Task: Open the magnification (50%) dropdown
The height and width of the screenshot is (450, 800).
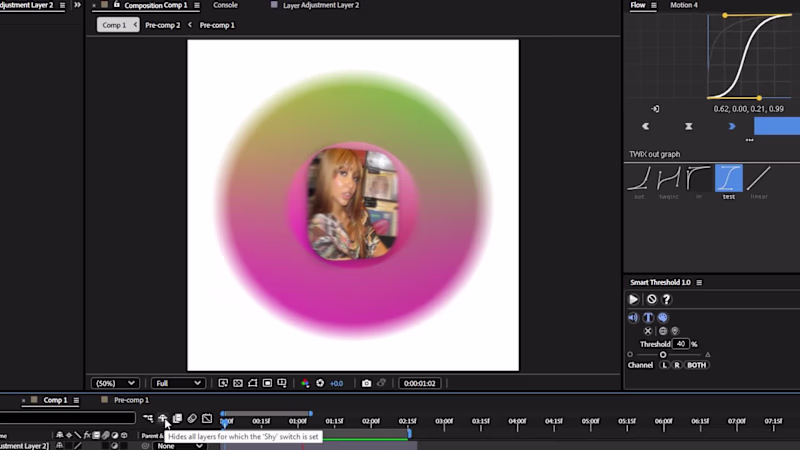Action: point(115,383)
